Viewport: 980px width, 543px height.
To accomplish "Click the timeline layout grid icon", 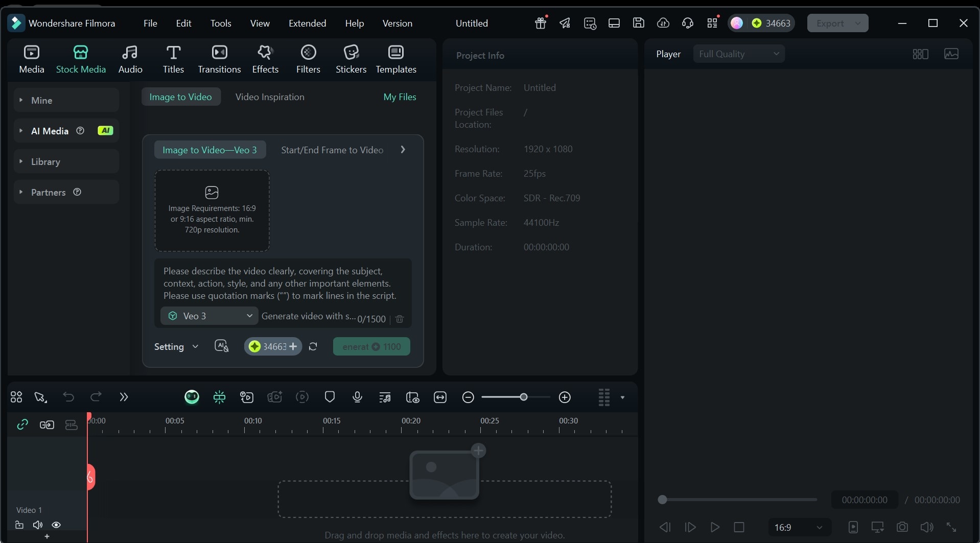I will (x=16, y=397).
